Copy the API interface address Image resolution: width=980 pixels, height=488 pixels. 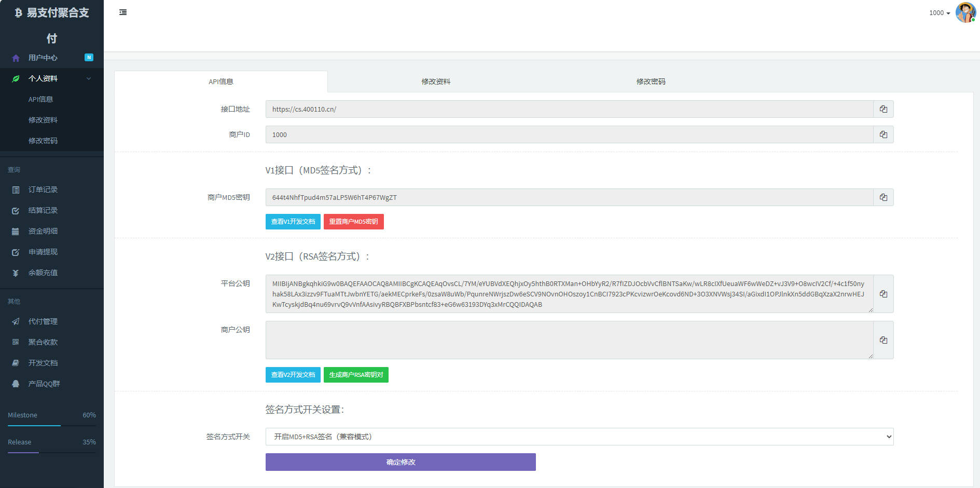[x=883, y=109]
